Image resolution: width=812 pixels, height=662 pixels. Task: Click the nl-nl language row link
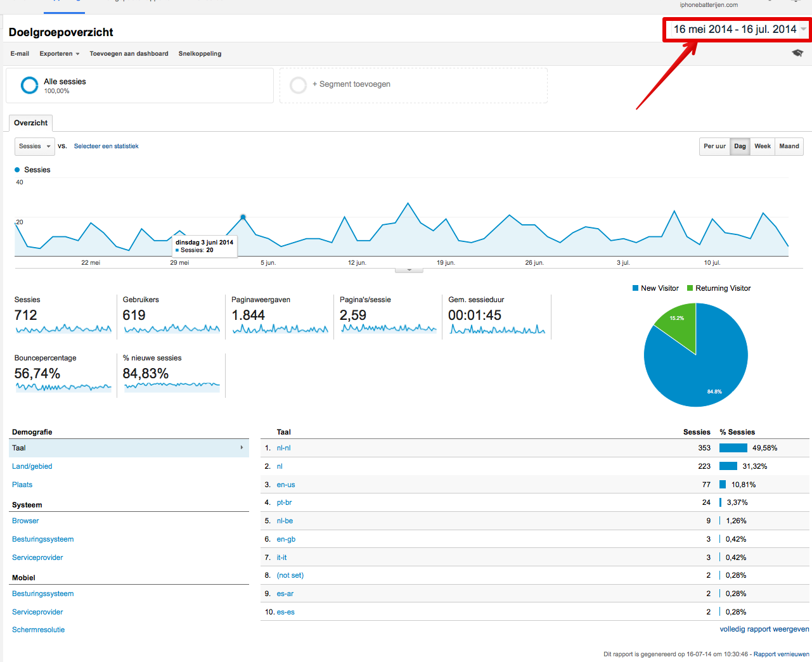283,448
